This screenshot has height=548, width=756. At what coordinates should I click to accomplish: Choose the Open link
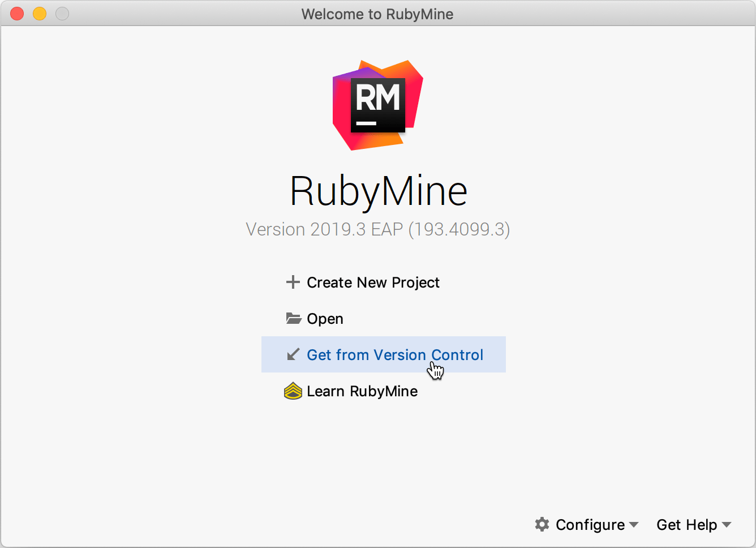tap(325, 319)
